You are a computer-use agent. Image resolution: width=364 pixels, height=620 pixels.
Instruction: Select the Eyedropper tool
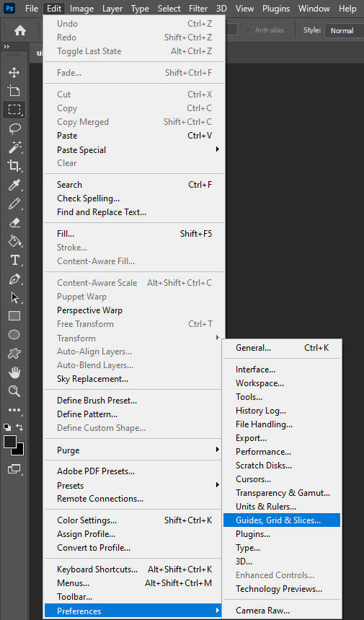pyautogui.click(x=14, y=185)
